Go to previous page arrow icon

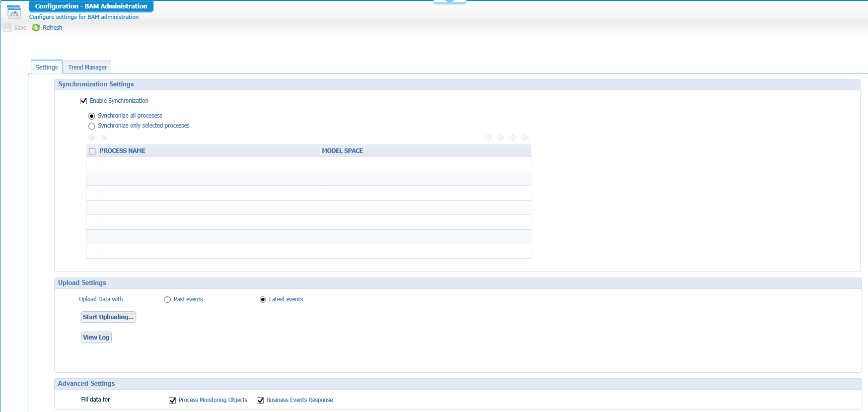click(500, 137)
